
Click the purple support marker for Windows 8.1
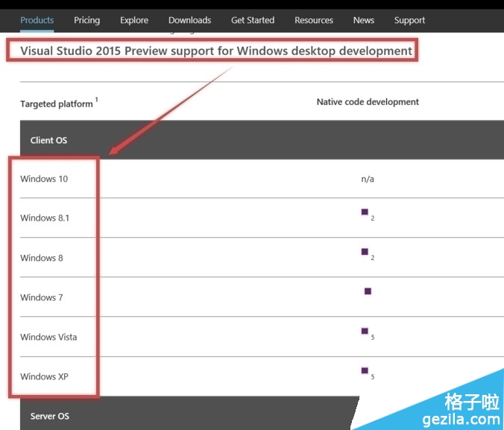click(365, 212)
